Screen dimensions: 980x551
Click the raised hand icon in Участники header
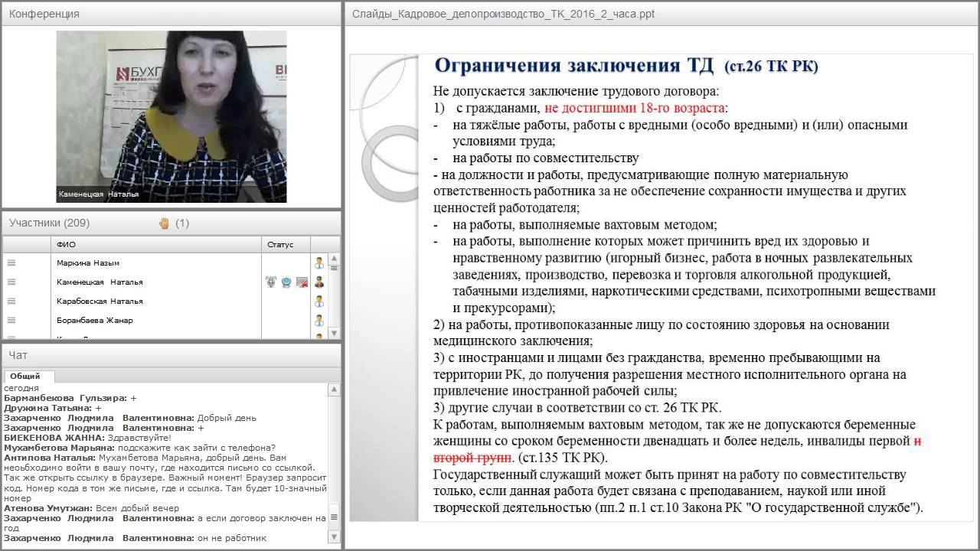point(164,223)
